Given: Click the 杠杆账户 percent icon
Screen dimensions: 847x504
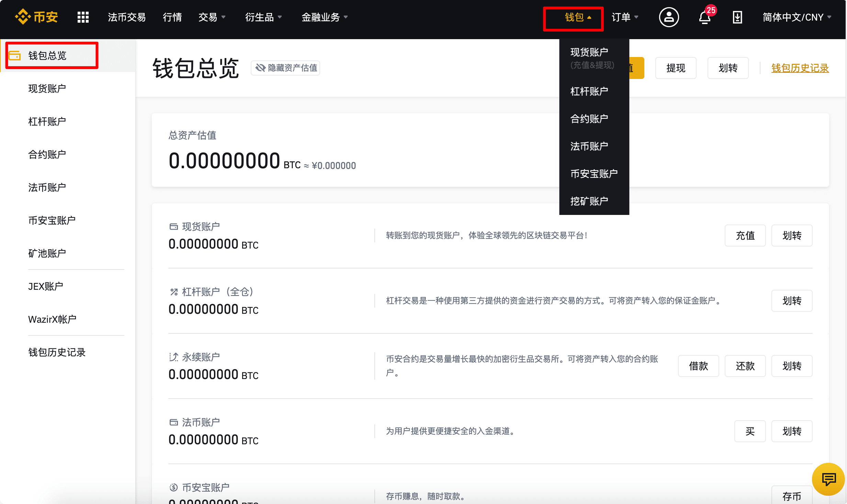Looking at the screenshot, I should (x=174, y=292).
